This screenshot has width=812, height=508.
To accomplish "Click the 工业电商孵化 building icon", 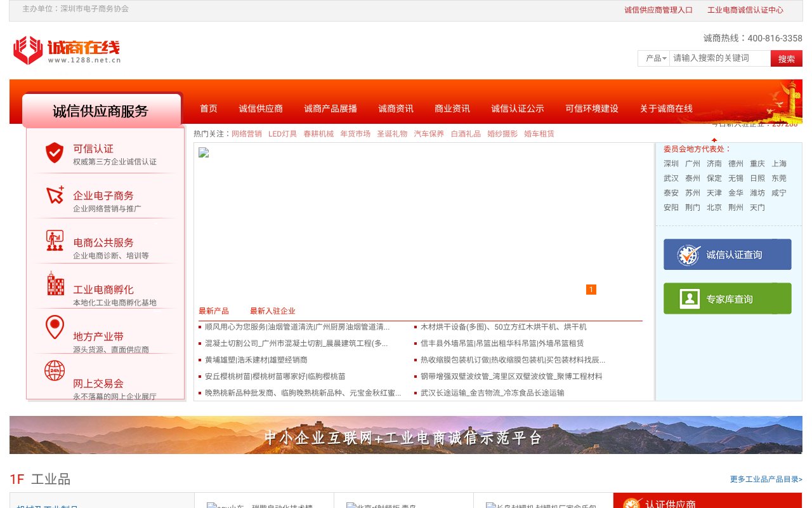I will 55,285.
